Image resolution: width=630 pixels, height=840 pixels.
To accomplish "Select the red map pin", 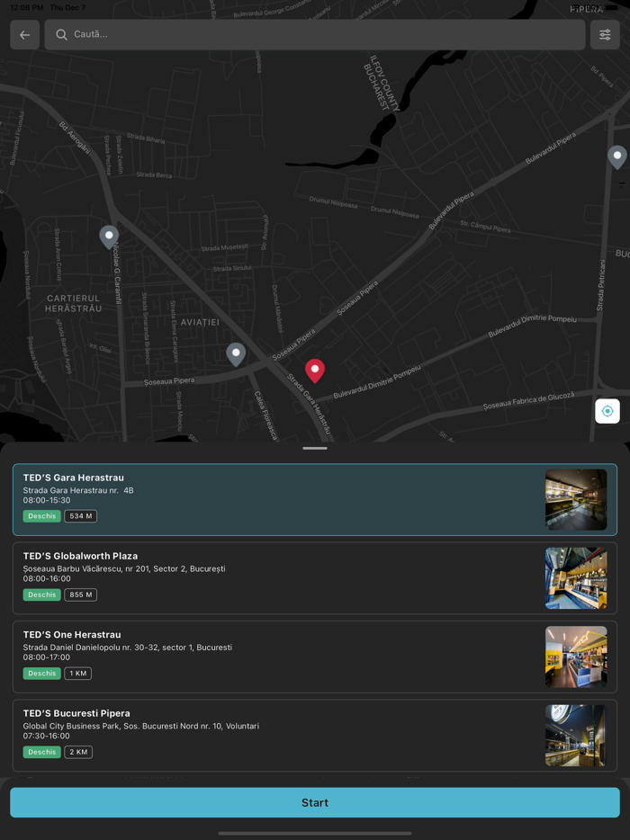I will (315, 371).
